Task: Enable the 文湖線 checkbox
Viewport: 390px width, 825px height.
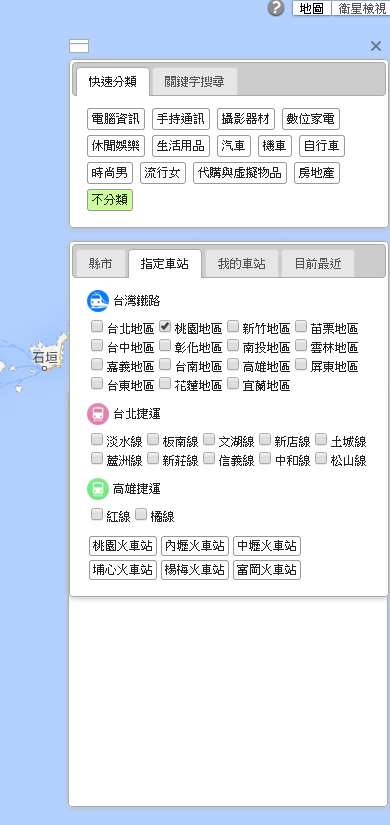Action: click(x=209, y=439)
